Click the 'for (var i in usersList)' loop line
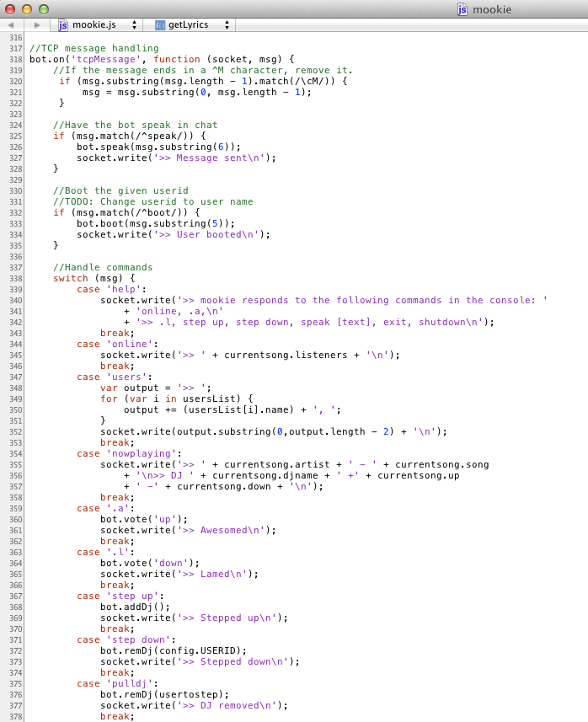Image resolution: width=588 pixels, height=722 pixels. 177,399
